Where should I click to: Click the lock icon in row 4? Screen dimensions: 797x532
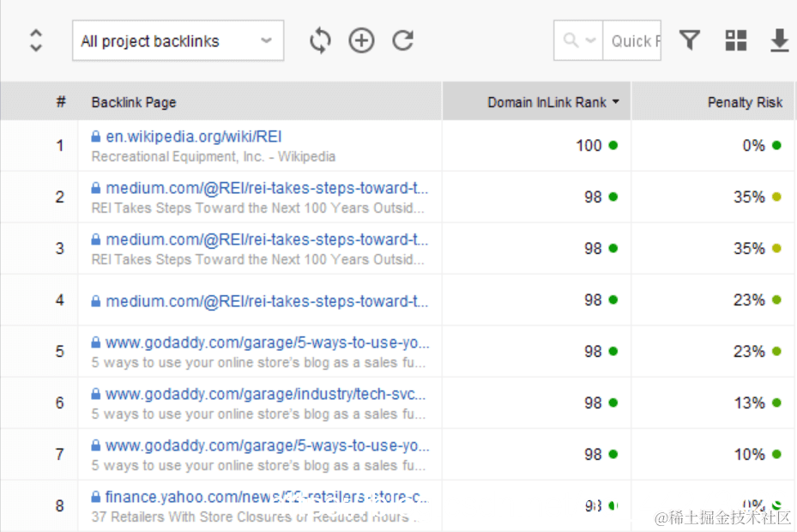[95, 301]
